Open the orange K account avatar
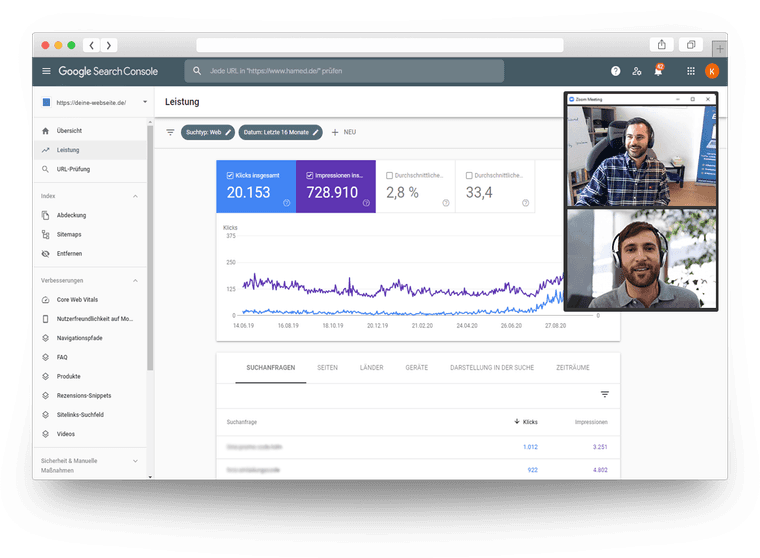 coord(712,71)
